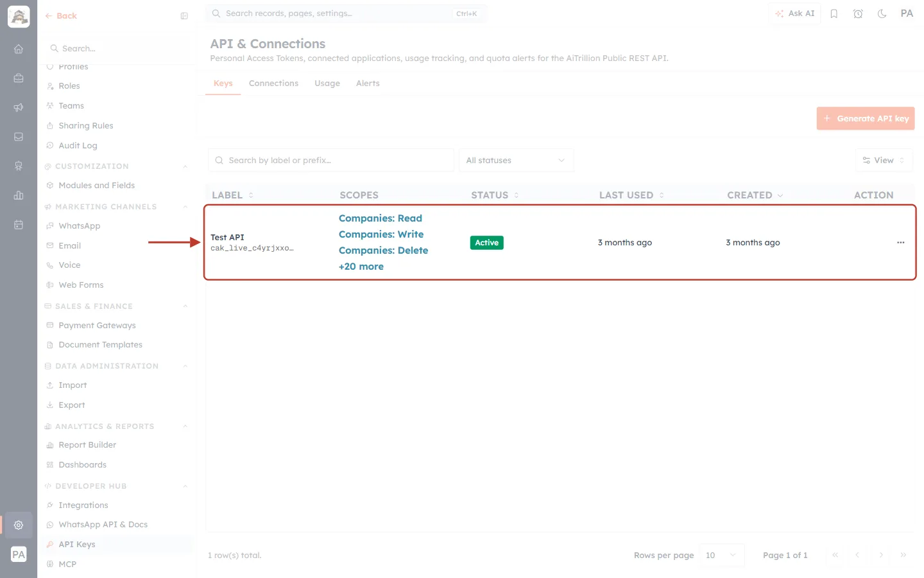Collapse the Sales & Finance section
The height and width of the screenshot is (578, 924).
point(185,306)
